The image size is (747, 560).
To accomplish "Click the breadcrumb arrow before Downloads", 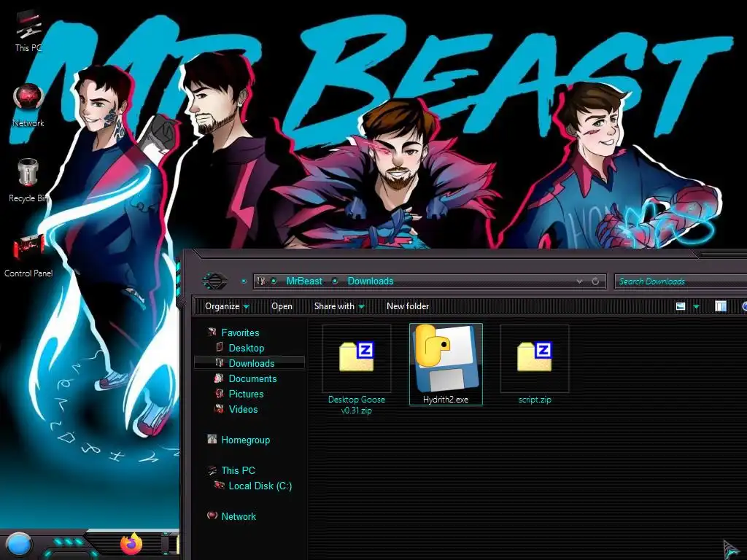I will coord(335,281).
